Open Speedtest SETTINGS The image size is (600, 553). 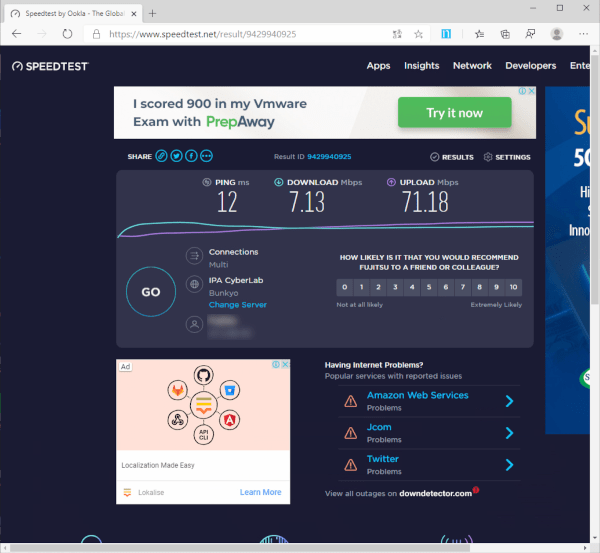click(x=507, y=157)
